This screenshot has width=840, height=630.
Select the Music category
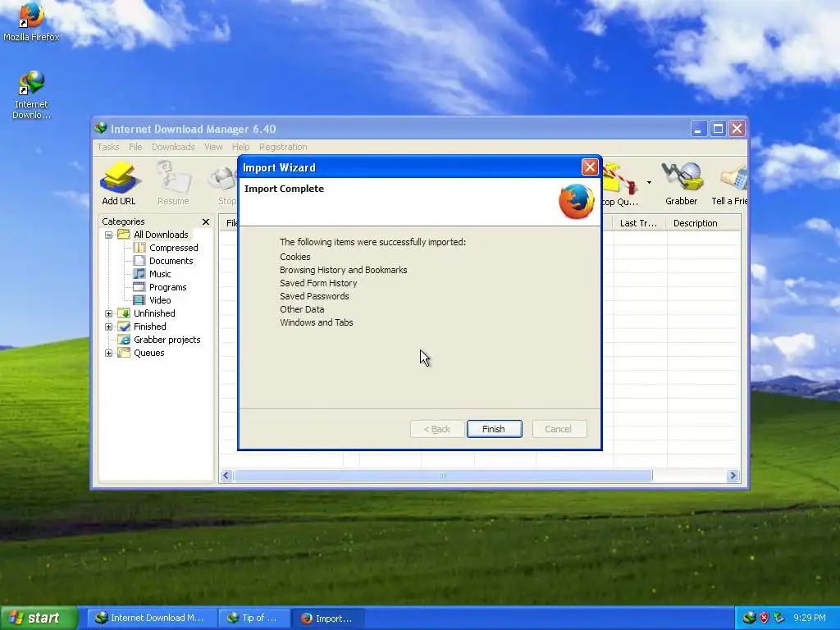point(160,274)
